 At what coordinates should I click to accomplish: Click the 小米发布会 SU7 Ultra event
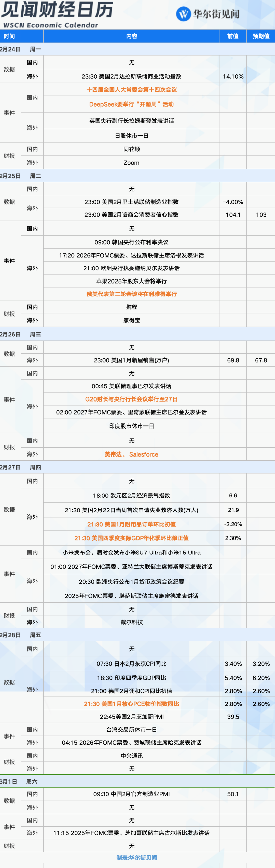pos(131,553)
